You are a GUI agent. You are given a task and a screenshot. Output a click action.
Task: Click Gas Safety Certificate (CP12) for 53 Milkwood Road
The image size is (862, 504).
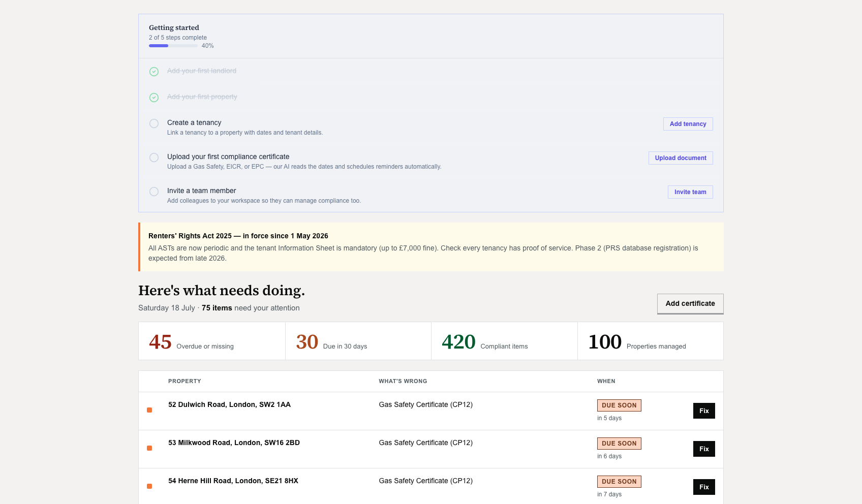426,443
